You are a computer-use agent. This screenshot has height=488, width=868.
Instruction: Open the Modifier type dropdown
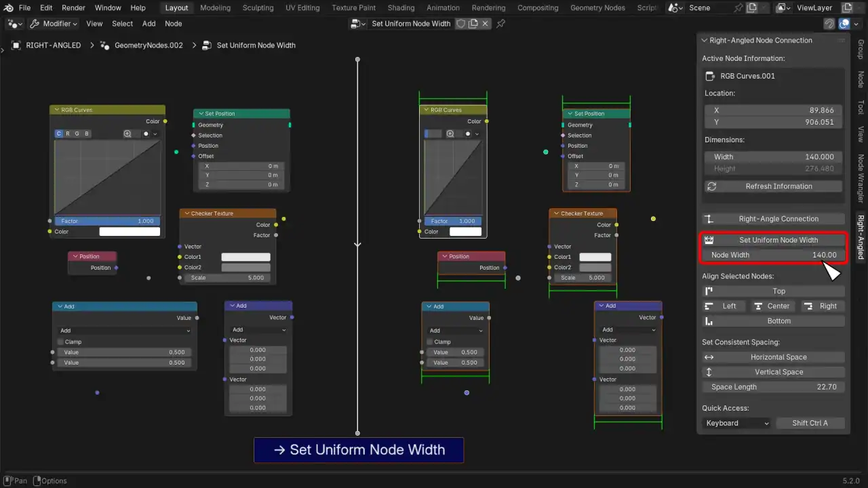54,23
